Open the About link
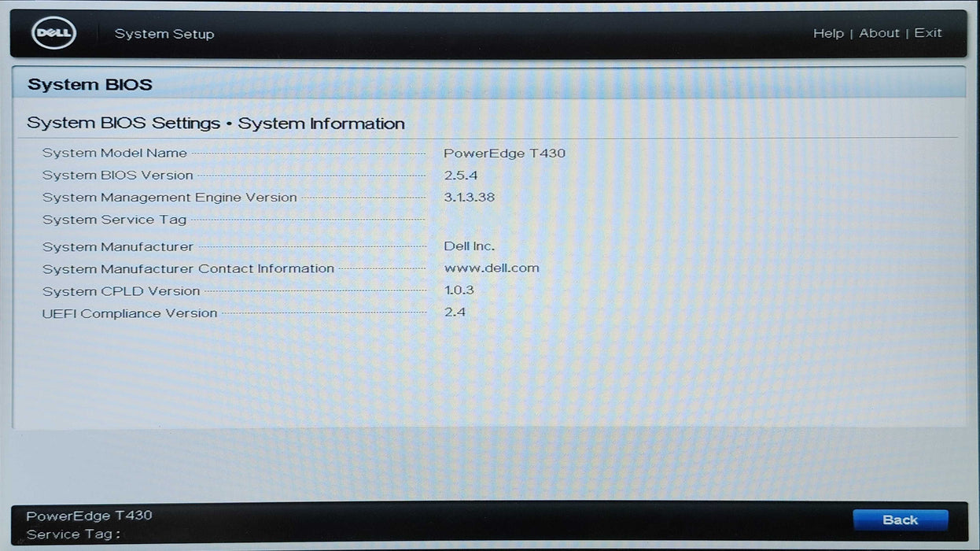980x551 pixels. click(879, 33)
